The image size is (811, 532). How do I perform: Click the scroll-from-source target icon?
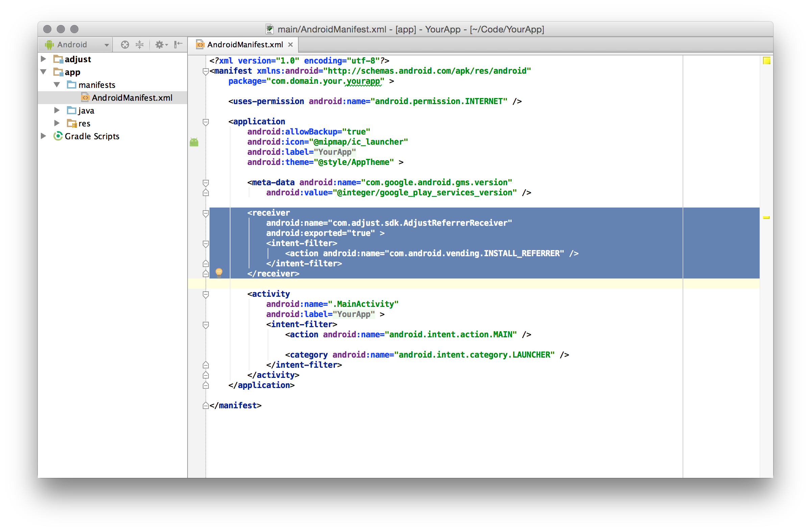125,45
